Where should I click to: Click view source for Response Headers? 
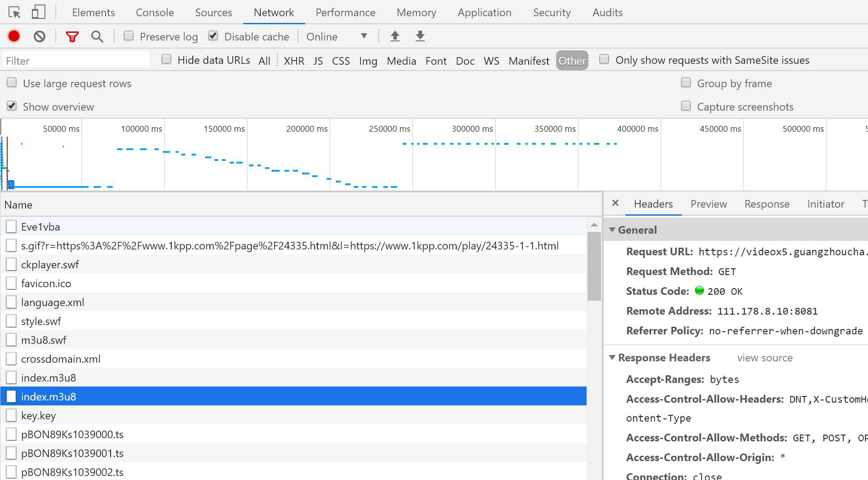click(x=765, y=358)
